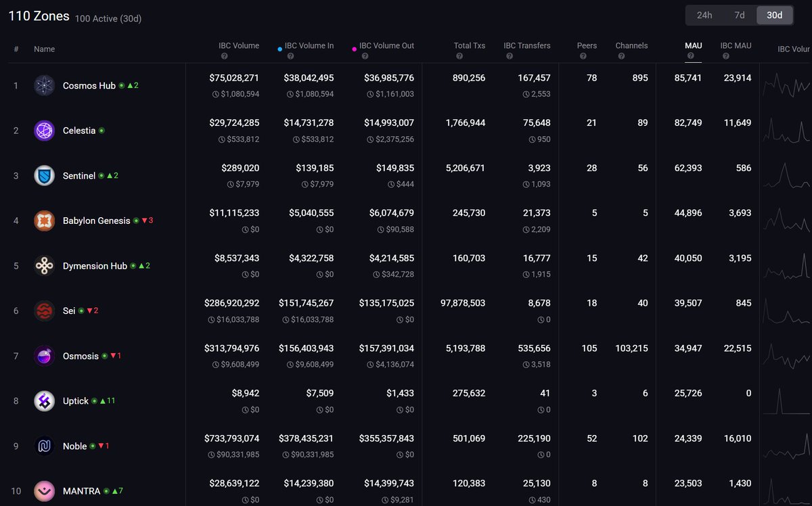The height and width of the screenshot is (506, 812).
Task: Click the Babylon Genesis logo icon
Action: point(45,221)
